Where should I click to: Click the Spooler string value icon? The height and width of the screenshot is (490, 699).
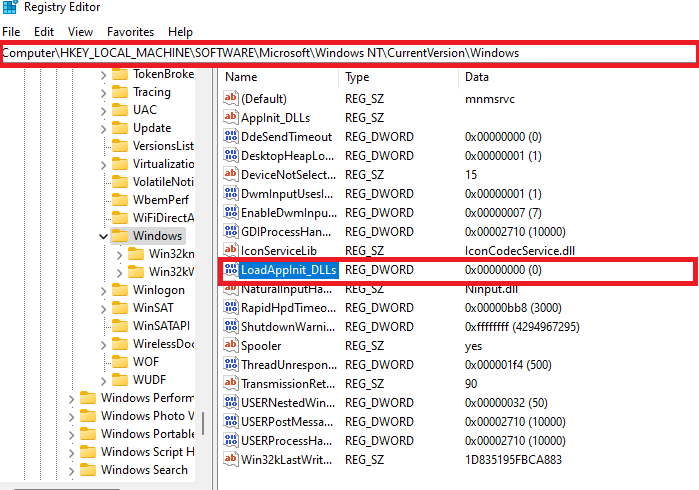(231, 346)
